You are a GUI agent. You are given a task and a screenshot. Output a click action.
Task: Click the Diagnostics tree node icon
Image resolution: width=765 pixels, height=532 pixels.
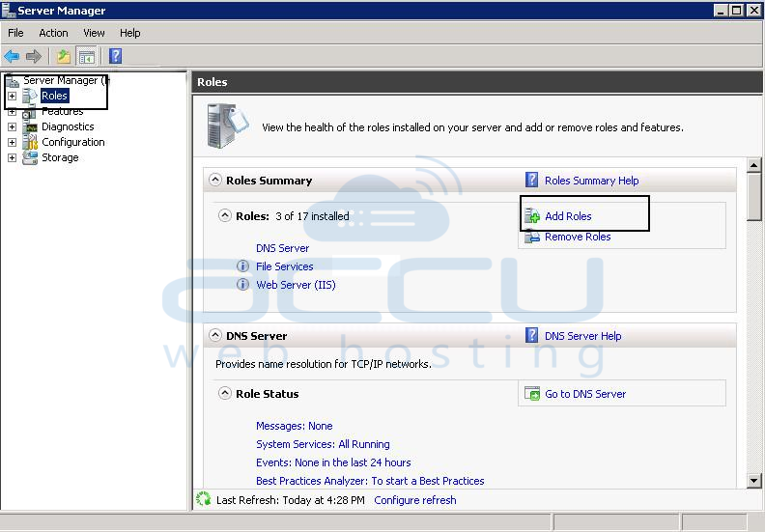coord(31,126)
